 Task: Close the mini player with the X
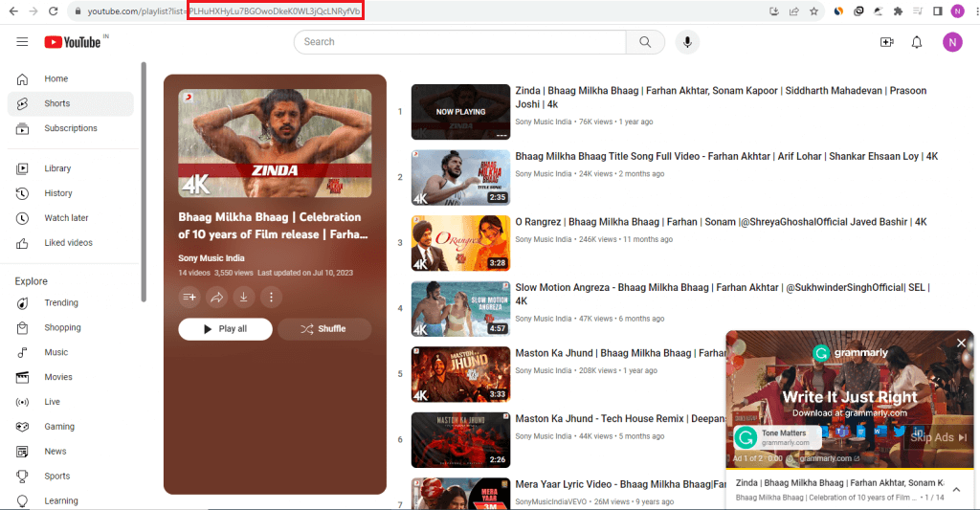(x=961, y=343)
